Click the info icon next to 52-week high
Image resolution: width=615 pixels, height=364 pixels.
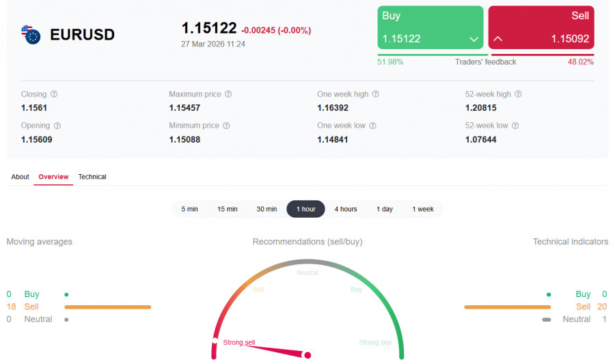(x=518, y=94)
